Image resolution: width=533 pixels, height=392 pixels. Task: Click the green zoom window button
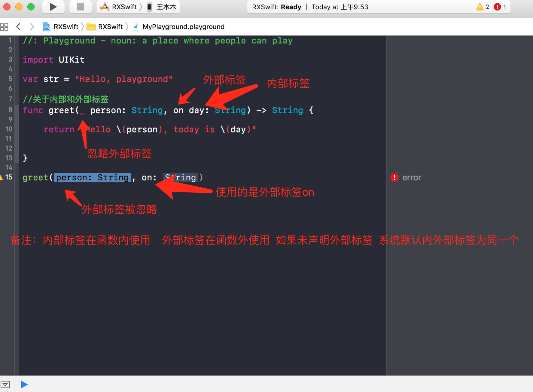(31, 7)
